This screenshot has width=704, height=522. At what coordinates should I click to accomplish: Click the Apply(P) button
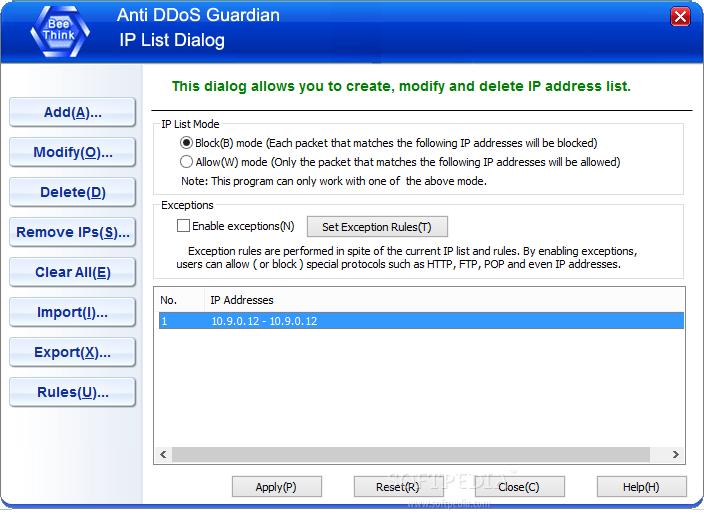(277, 487)
